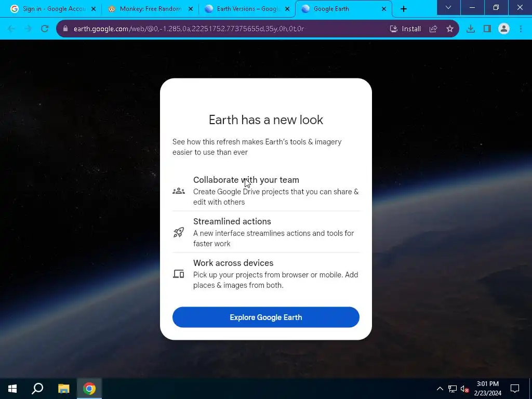Click the rocket icon for Streamlined actions
Screen dimensions: 532x399
point(179,232)
